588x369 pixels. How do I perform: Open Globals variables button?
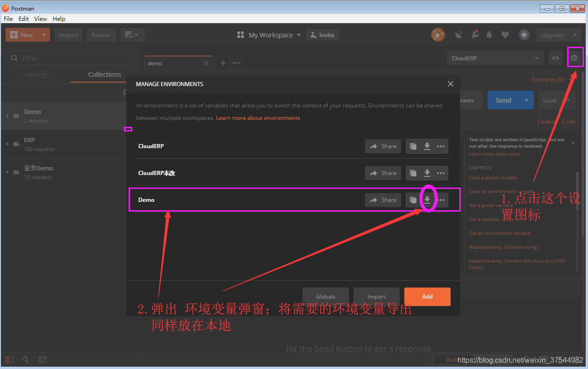click(325, 296)
